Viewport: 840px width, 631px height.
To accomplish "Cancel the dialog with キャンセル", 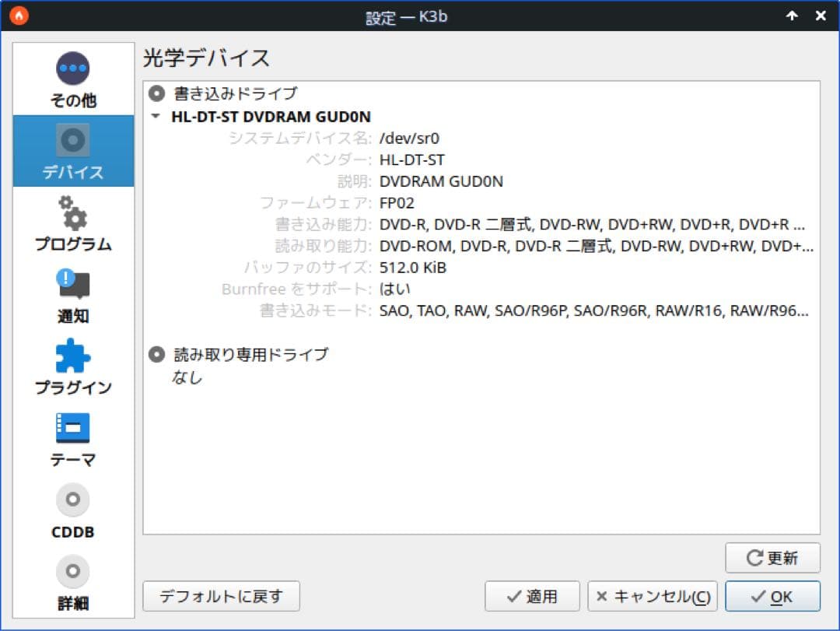I will point(652,597).
